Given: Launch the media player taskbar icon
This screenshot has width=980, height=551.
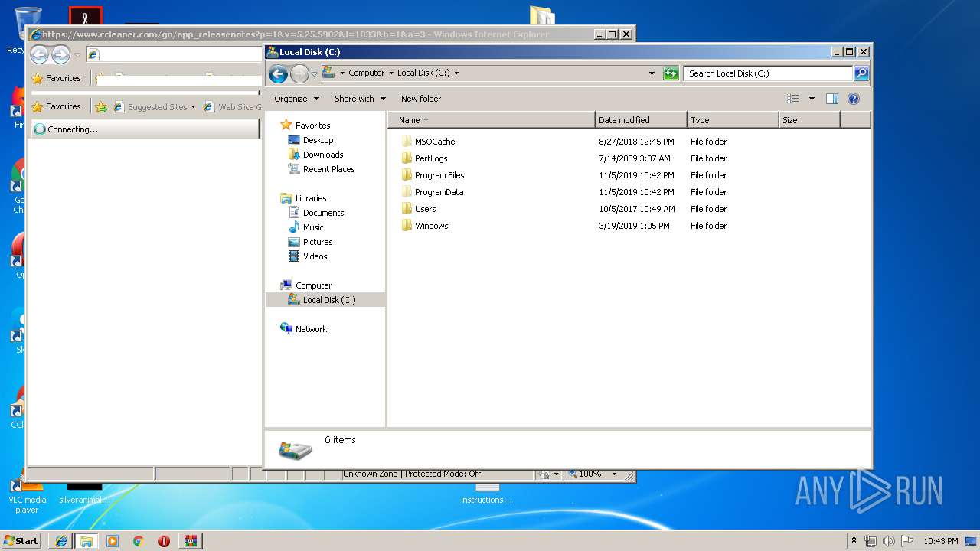Looking at the screenshot, I should pos(113,541).
